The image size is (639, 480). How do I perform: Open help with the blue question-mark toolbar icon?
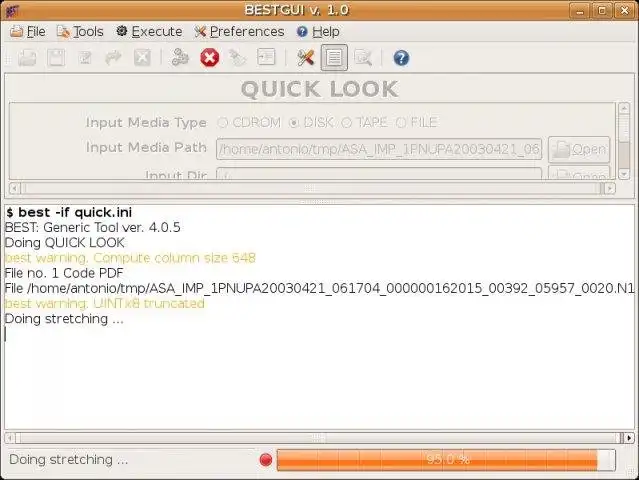click(401, 58)
